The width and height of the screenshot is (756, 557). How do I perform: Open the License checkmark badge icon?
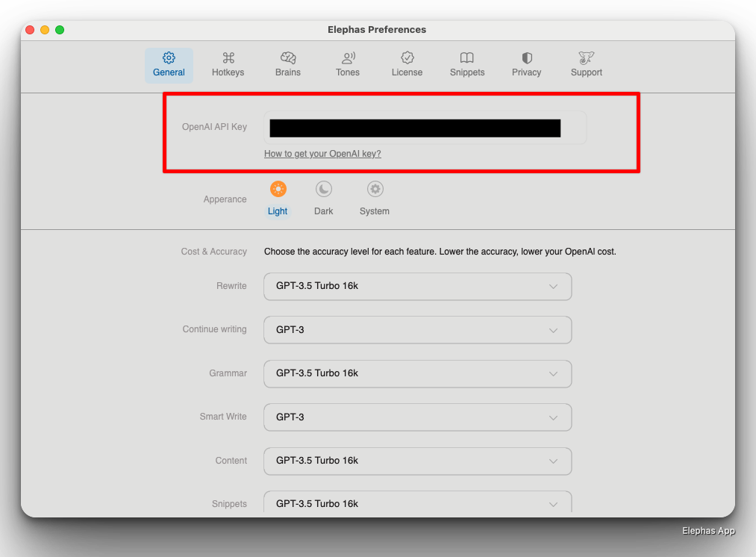coord(407,58)
